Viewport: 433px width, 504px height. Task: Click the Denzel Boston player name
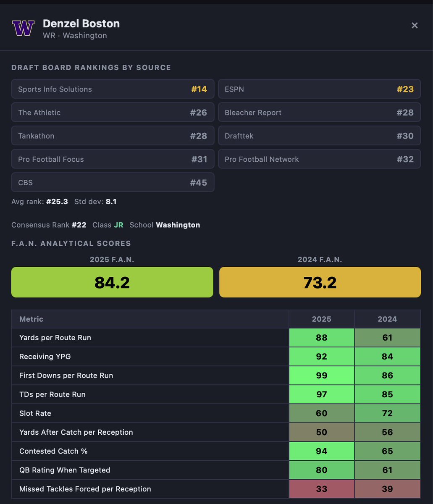tap(81, 24)
